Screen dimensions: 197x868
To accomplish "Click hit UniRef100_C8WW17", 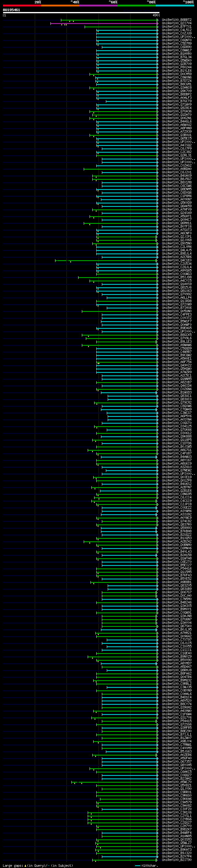I will click(176, 50).
